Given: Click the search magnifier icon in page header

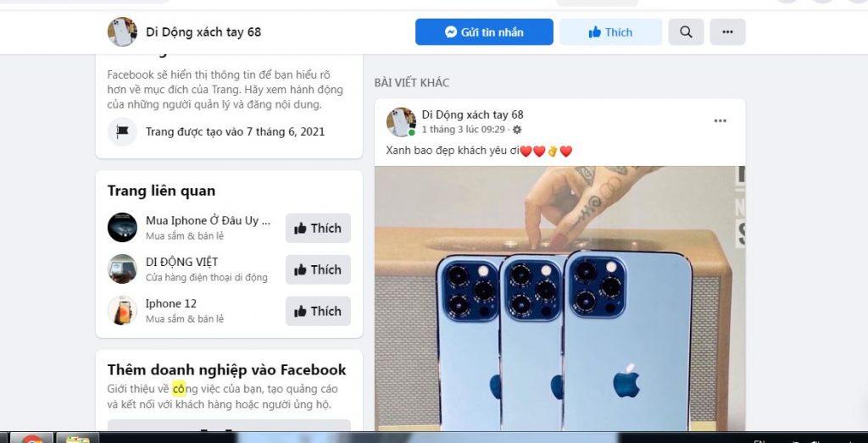Looking at the screenshot, I should (x=686, y=32).
